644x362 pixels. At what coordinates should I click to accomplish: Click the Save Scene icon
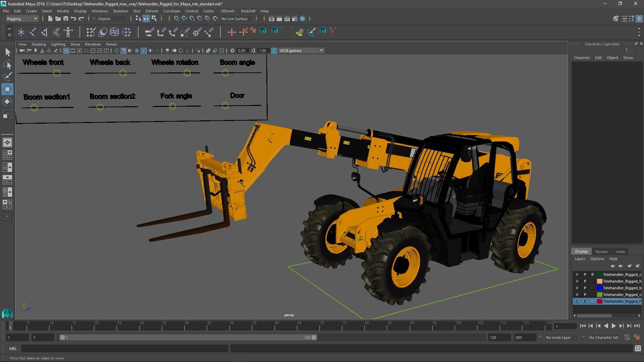tap(66, 19)
